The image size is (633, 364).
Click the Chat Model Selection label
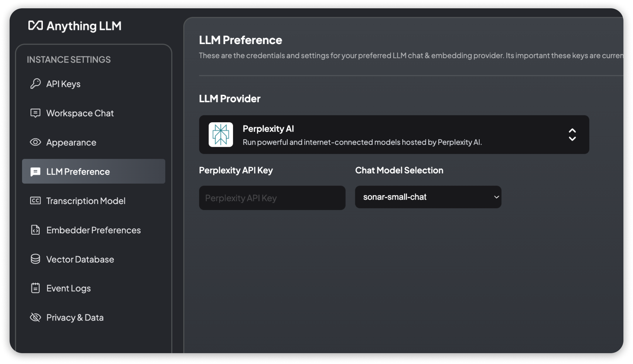tap(399, 170)
